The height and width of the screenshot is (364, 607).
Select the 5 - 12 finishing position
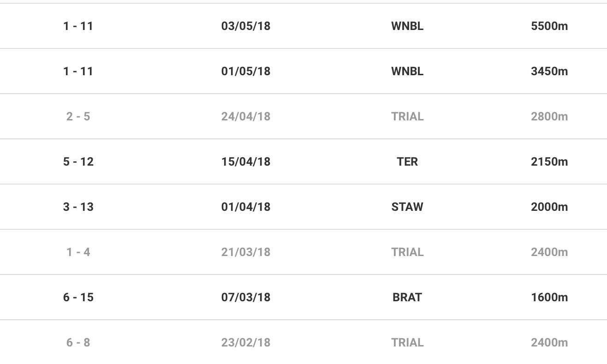[x=78, y=162]
